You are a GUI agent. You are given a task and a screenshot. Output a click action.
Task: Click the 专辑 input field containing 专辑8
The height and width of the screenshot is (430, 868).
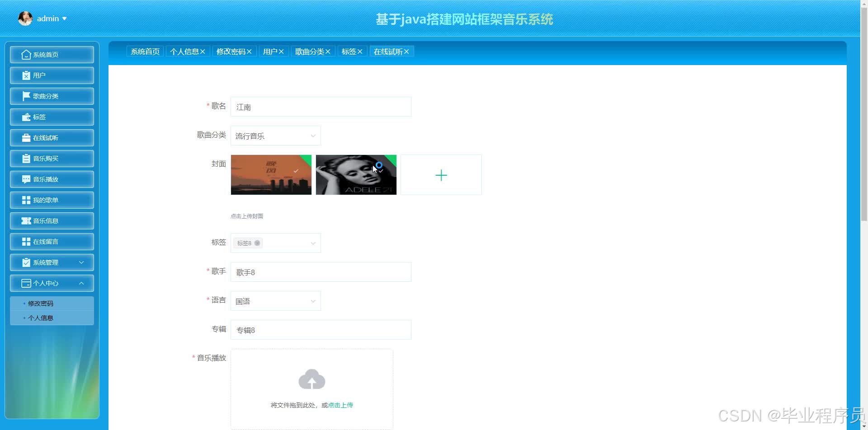click(321, 330)
